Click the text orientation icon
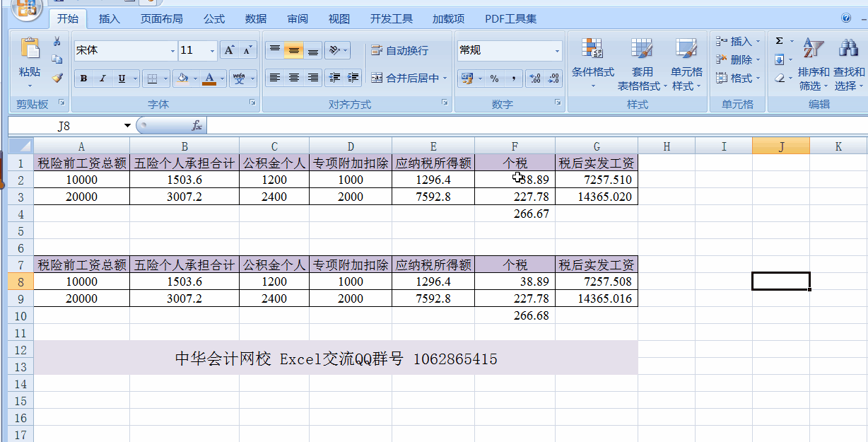 335,50
